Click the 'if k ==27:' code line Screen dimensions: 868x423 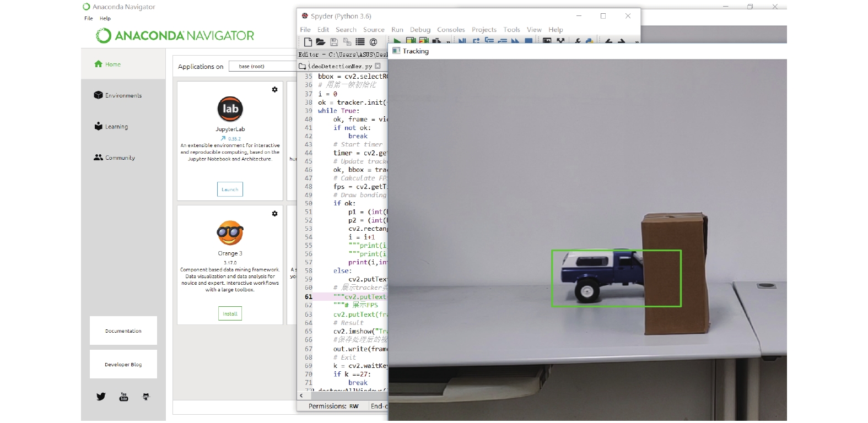click(352, 374)
